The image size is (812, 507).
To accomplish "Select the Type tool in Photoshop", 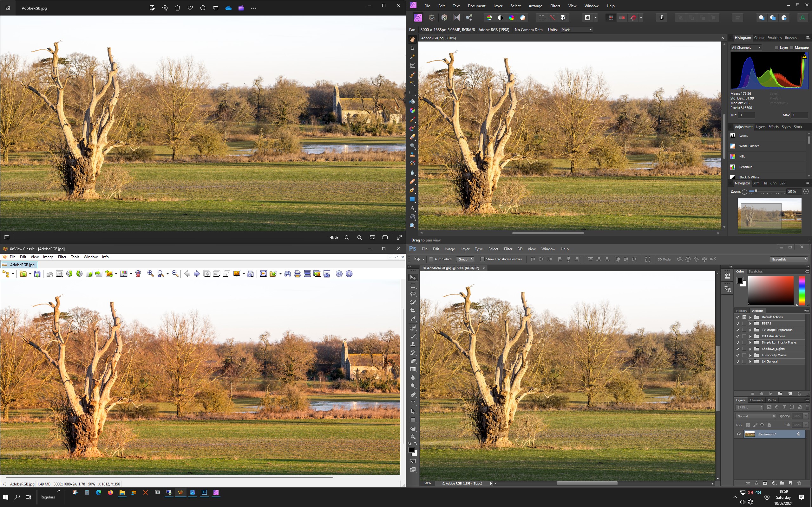I will pos(413,403).
